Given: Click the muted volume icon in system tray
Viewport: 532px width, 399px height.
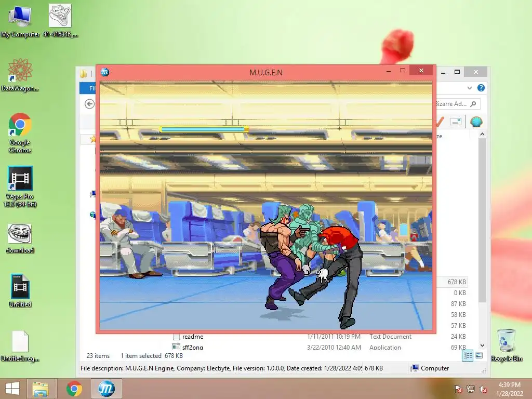Looking at the screenshot, I should (483, 389).
